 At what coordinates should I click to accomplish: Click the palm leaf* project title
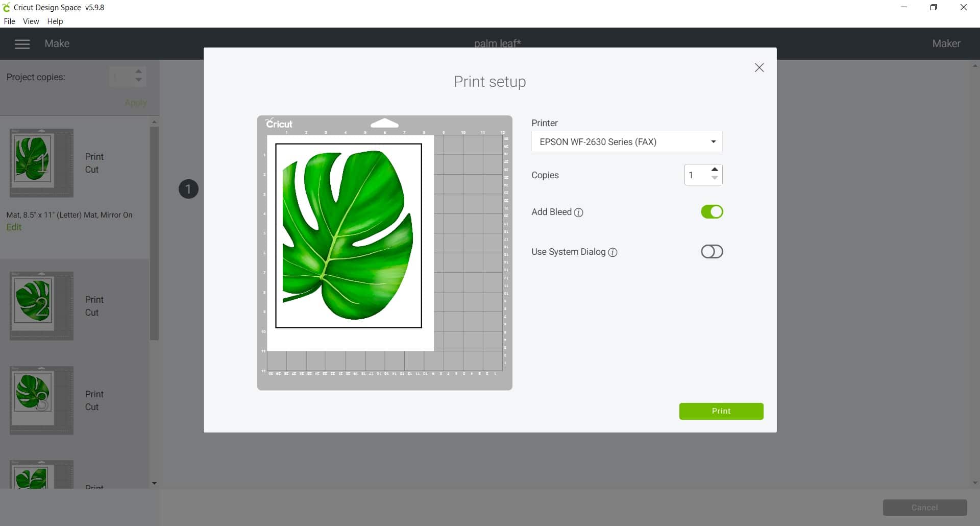[x=497, y=43]
